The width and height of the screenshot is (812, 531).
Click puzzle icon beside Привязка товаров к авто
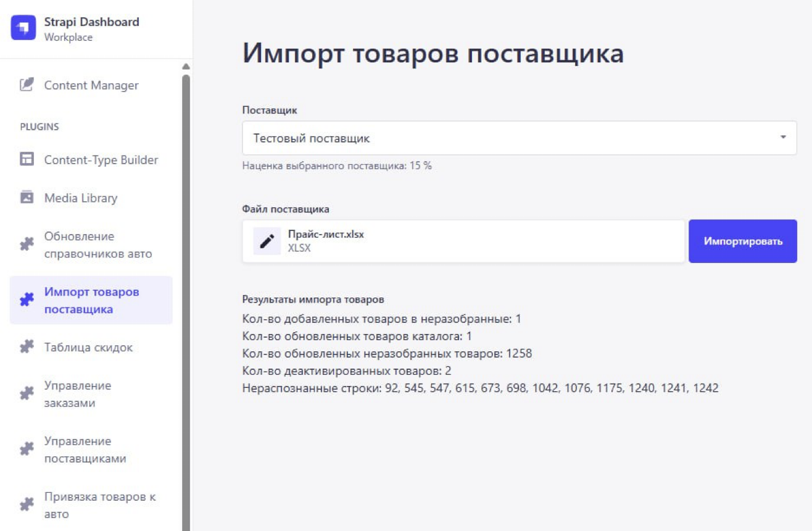[27, 506]
